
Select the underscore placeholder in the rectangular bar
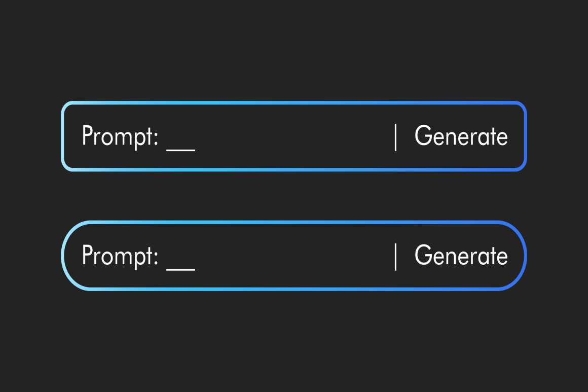[x=181, y=150]
